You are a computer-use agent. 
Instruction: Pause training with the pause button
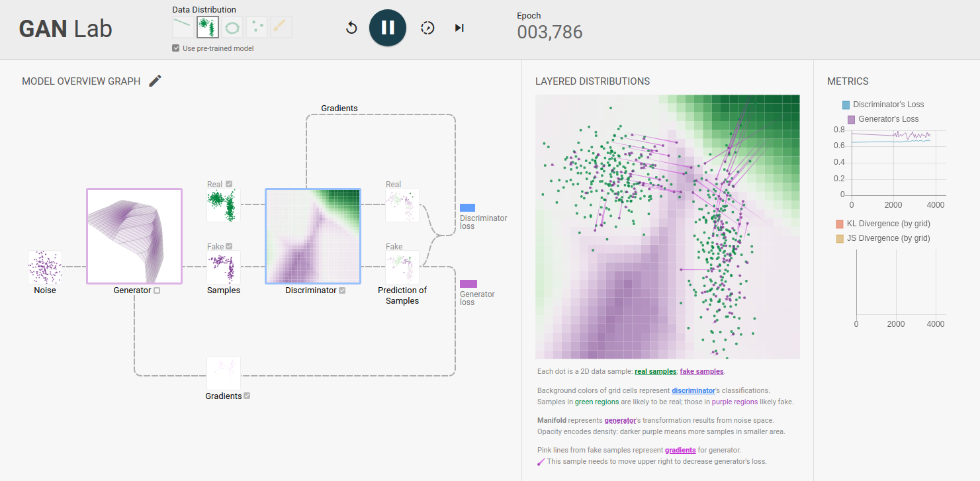click(x=388, y=28)
